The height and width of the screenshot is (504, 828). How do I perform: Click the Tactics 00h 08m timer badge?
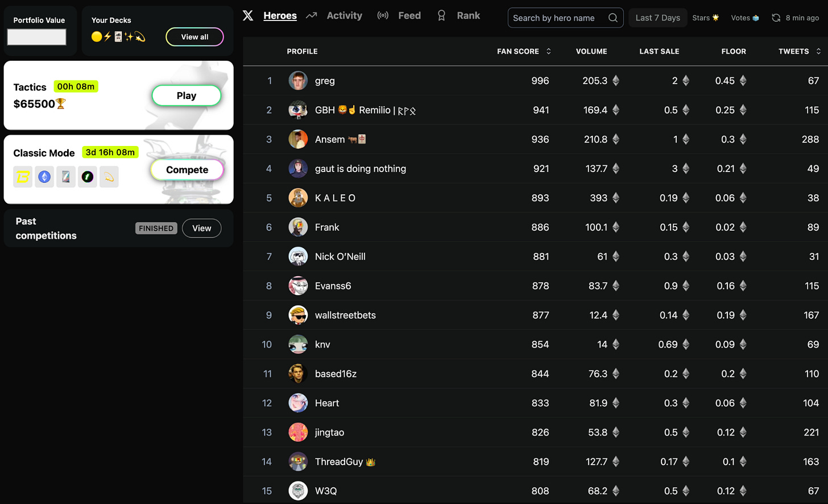[76, 86]
